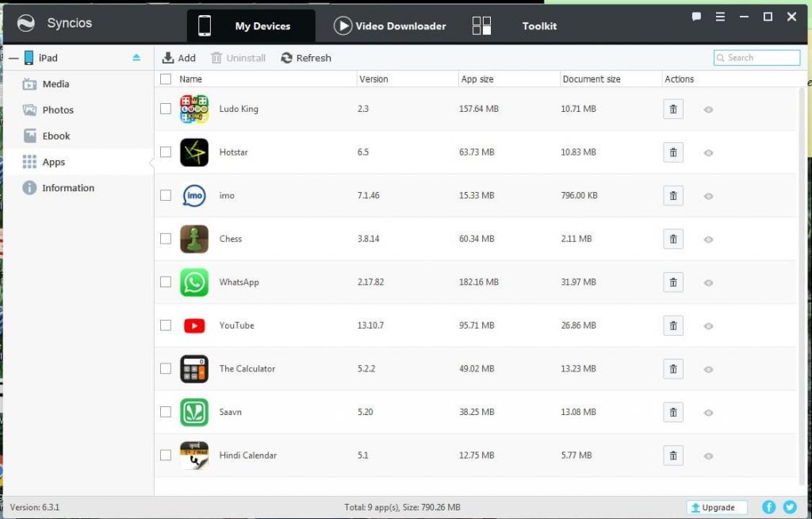Eject the iPad using the arrow icon
Screen dimensions: 812x519
(x=136, y=58)
